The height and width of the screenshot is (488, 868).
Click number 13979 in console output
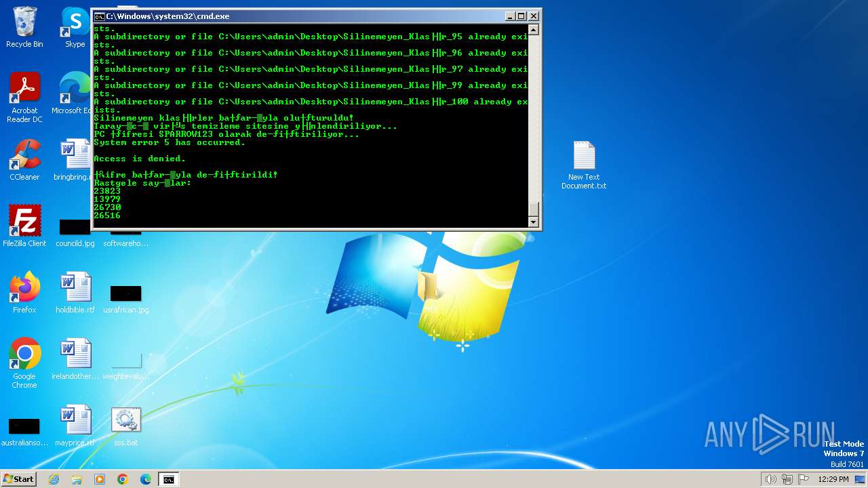[x=107, y=199]
